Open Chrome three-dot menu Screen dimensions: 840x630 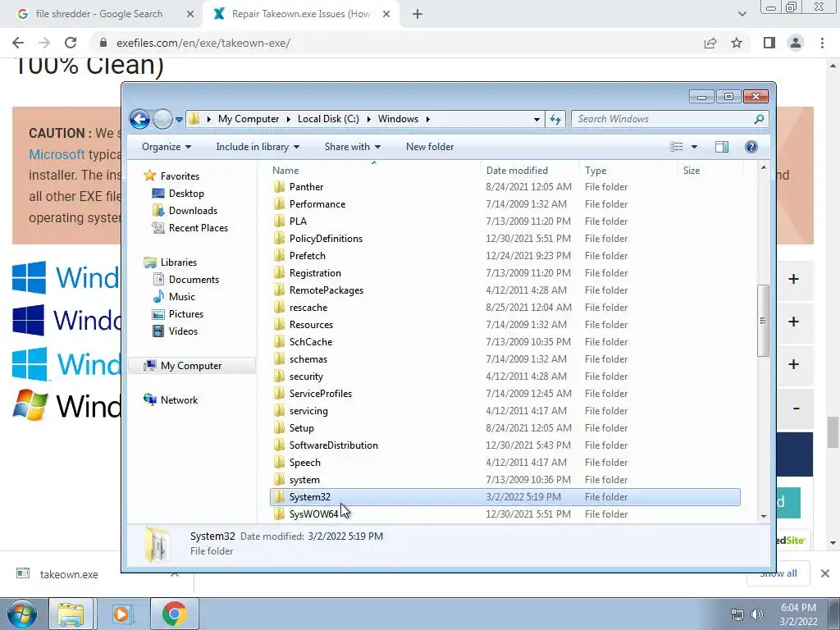[822, 43]
